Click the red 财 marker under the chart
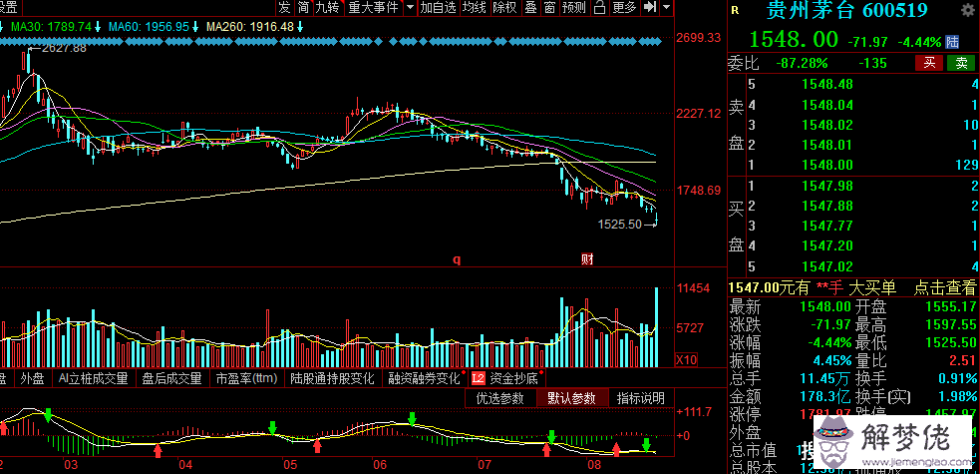This screenshot has height=474, width=980. pyautogui.click(x=587, y=259)
